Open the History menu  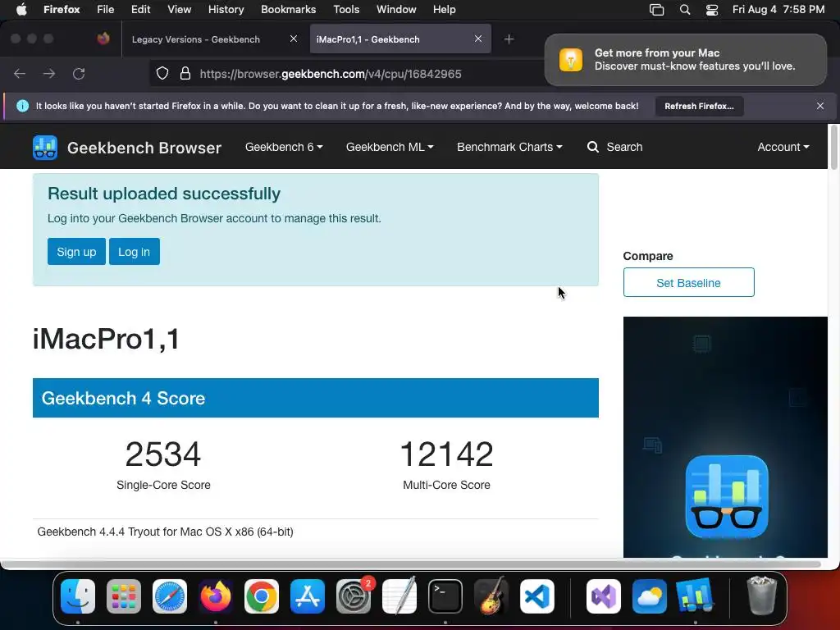(226, 10)
